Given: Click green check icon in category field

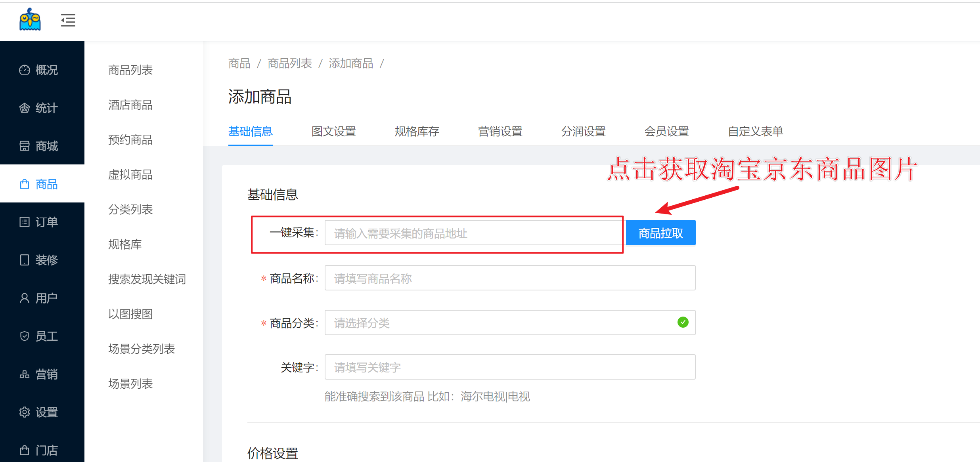Looking at the screenshot, I should [683, 323].
